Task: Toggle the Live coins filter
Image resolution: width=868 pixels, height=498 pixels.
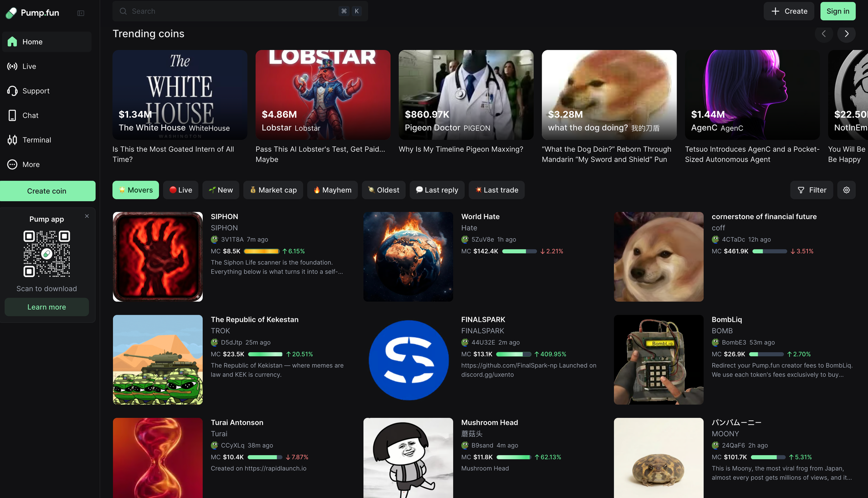Action: coord(181,190)
